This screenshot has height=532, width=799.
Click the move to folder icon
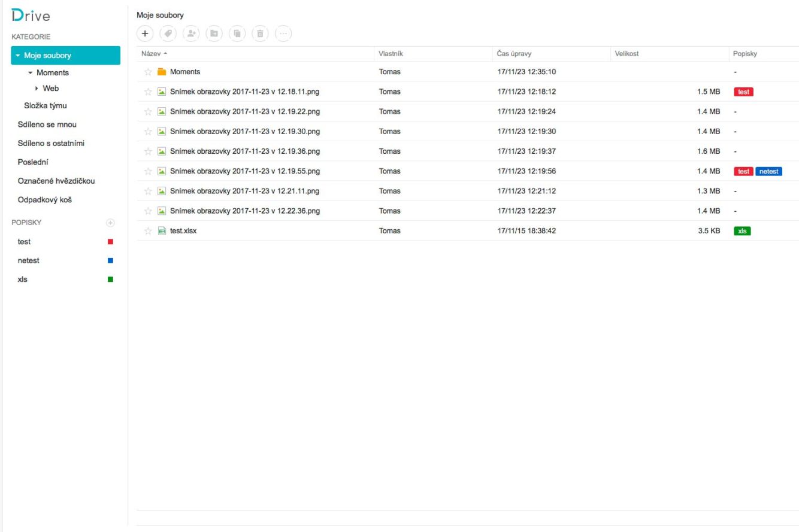coord(214,34)
